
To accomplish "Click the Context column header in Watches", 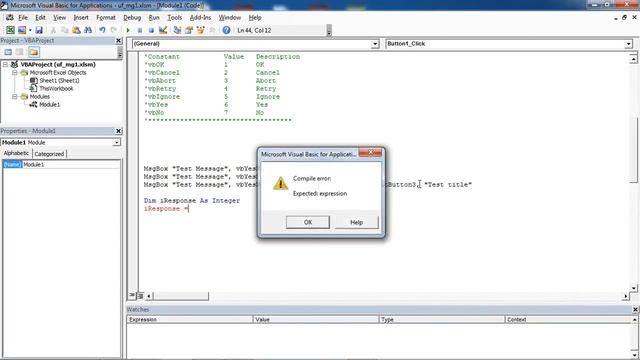I will click(569, 320).
